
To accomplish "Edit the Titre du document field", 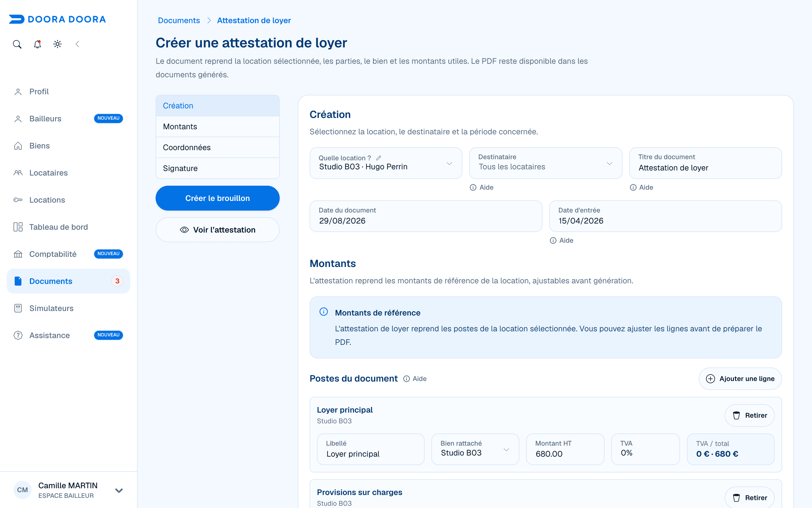I will coord(706,163).
